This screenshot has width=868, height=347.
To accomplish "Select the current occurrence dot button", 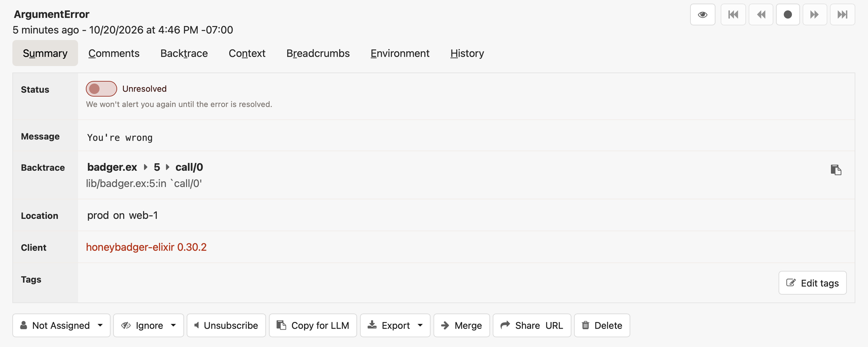I will pos(788,14).
